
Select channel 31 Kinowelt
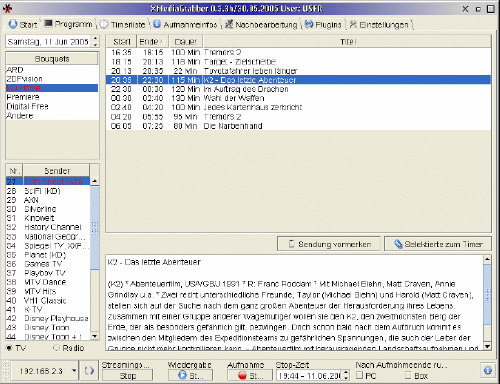point(48,218)
